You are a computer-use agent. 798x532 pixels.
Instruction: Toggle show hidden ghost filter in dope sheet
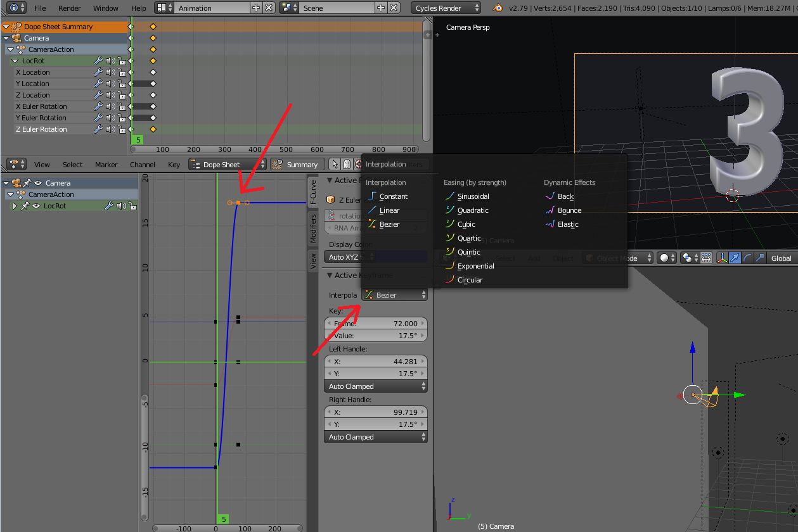(347, 165)
